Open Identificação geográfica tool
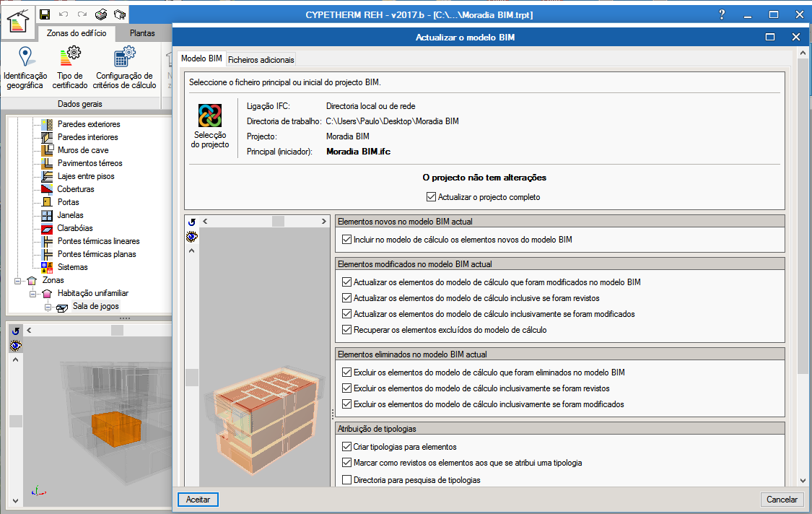Image resolution: width=812 pixels, height=514 pixels. point(25,68)
